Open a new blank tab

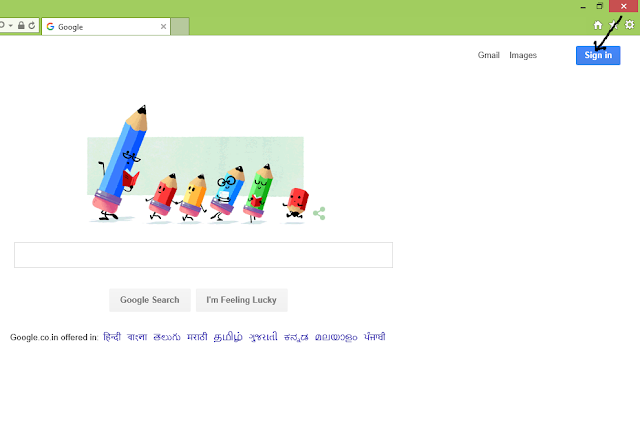(180, 27)
